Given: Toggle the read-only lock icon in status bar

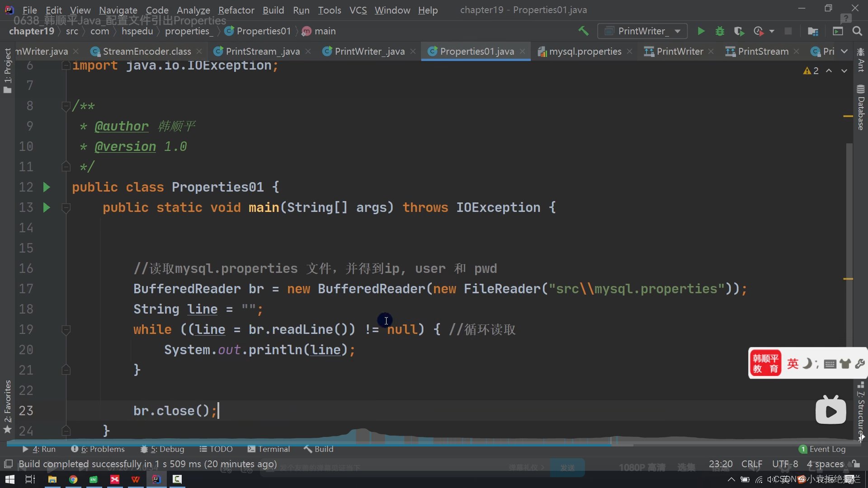Looking at the screenshot, I should [x=856, y=464].
